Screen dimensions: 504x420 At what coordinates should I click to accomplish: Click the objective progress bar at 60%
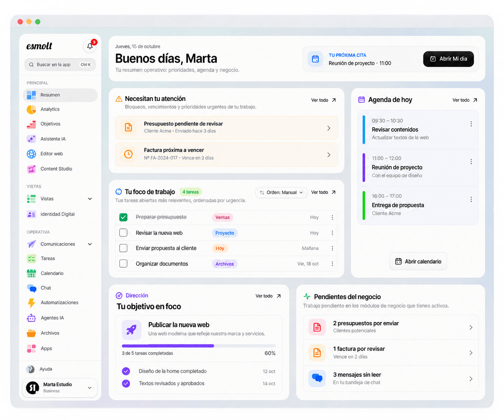(198, 346)
